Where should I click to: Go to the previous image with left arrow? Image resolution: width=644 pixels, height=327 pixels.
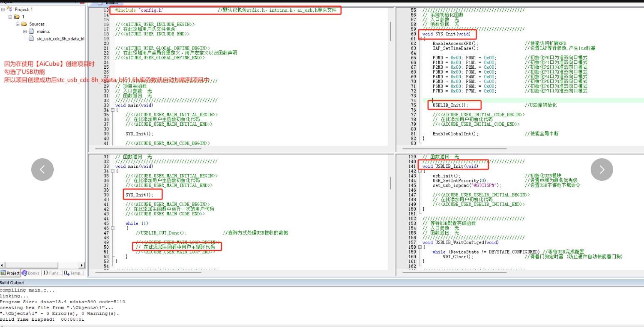42,170
